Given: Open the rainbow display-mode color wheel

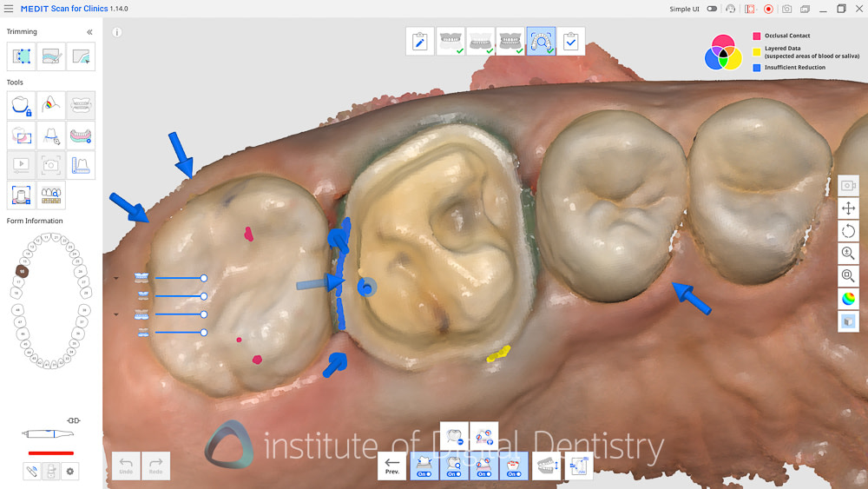Looking at the screenshot, I should tap(848, 299).
